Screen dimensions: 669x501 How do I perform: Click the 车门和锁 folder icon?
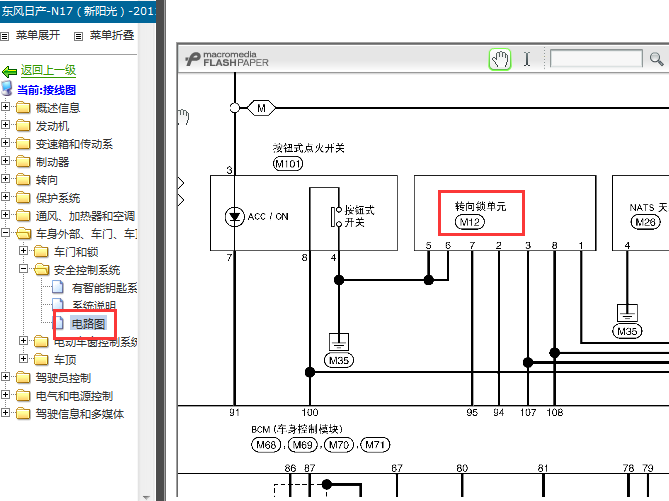click(x=41, y=251)
